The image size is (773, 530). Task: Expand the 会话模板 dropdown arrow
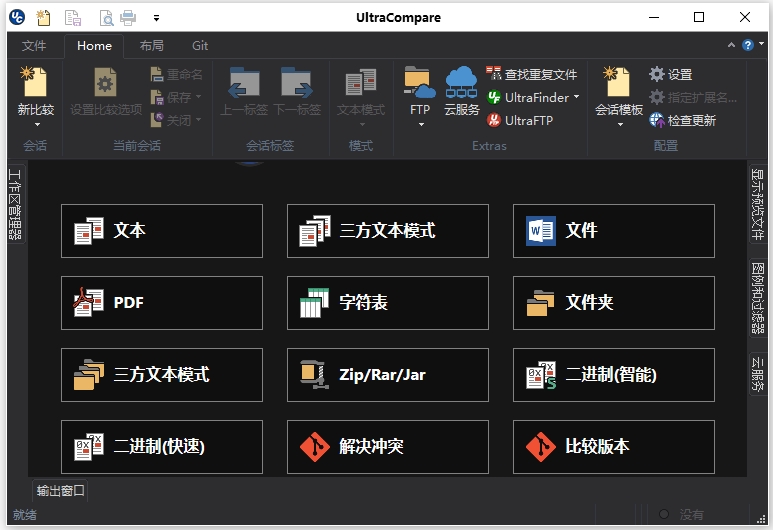coord(620,124)
